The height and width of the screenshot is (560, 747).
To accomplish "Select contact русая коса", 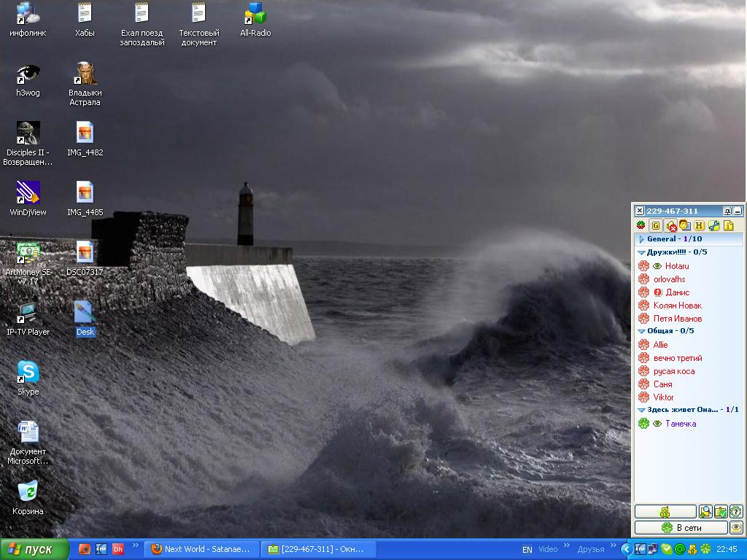I will point(673,371).
